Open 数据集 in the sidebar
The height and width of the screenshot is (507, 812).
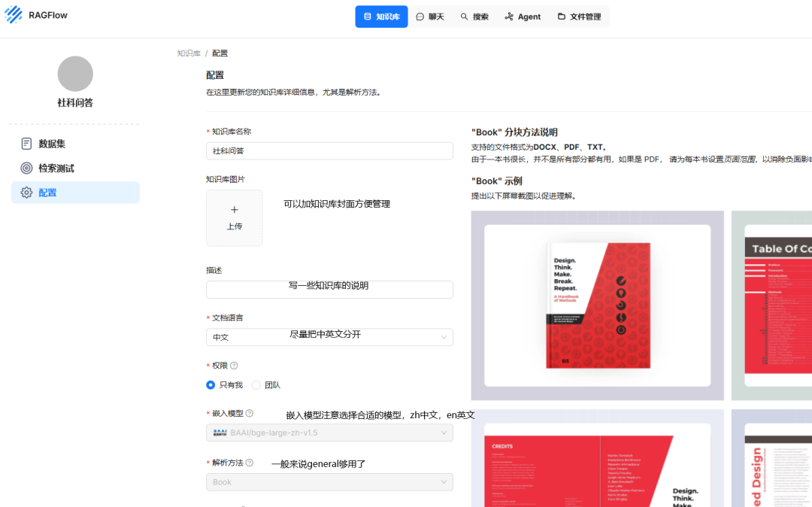click(x=51, y=144)
